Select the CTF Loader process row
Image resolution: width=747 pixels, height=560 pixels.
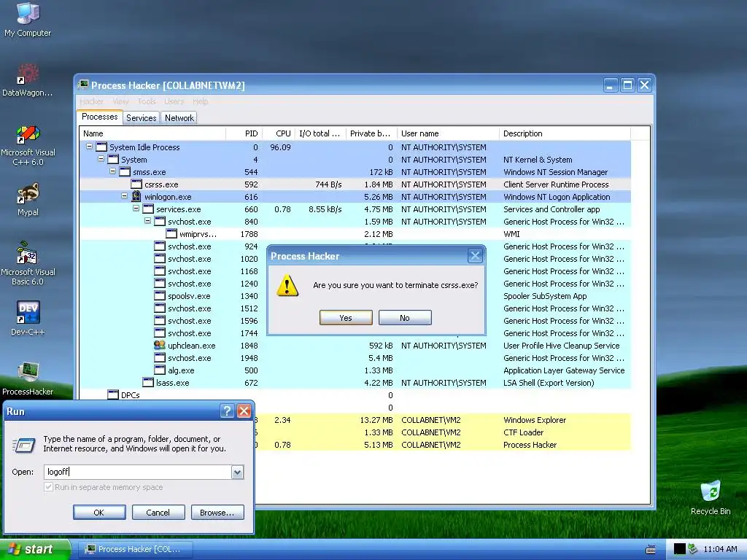[x=443, y=432]
